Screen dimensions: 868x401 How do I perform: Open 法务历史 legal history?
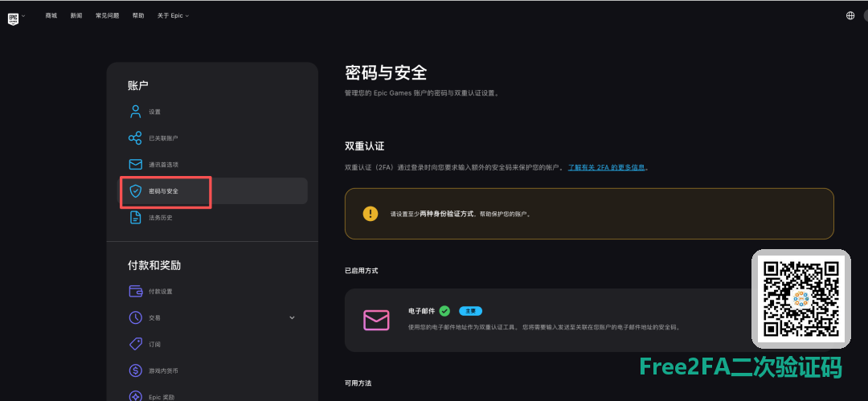tap(161, 218)
